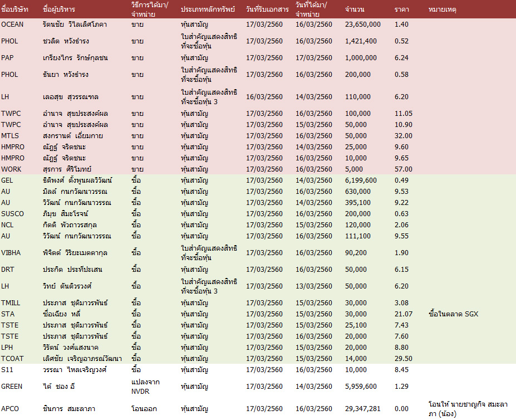
Task: Click the remark ซื้อในตลาด SGX
Action: tap(453, 314)
